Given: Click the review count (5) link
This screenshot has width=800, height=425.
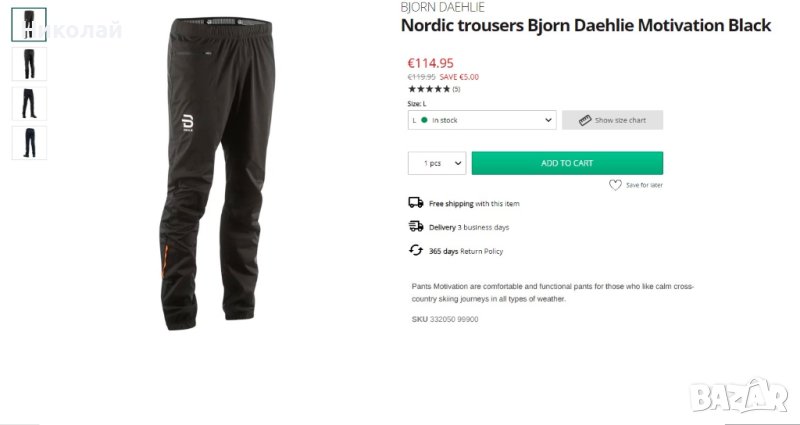Looking at the screenshot, I should pyautogui.click(x=456, y=89).
